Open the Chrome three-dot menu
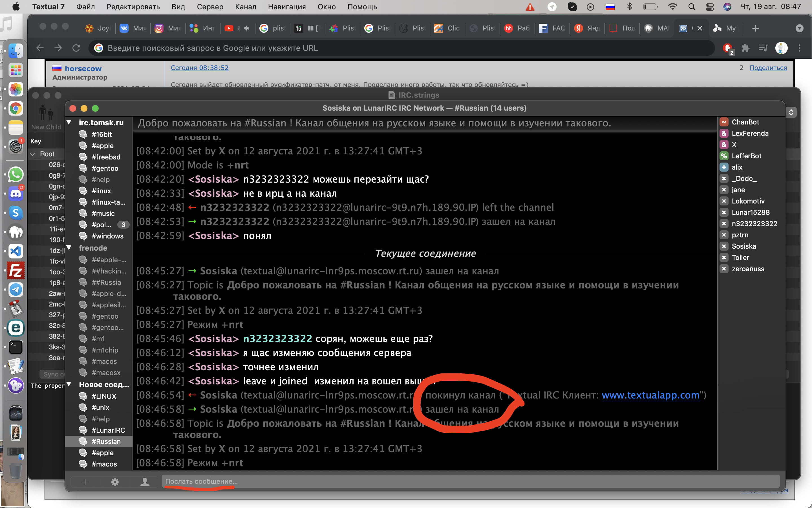 [799, 48]
